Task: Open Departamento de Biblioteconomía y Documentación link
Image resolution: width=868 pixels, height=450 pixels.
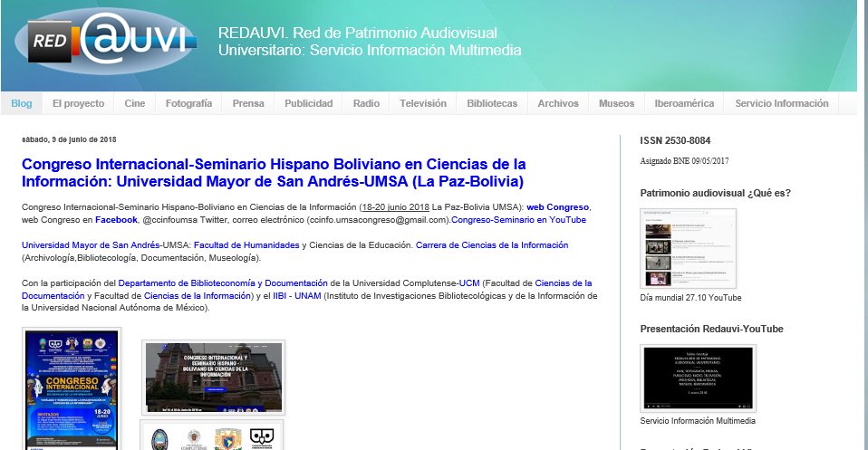Action: tap(223, 282)
